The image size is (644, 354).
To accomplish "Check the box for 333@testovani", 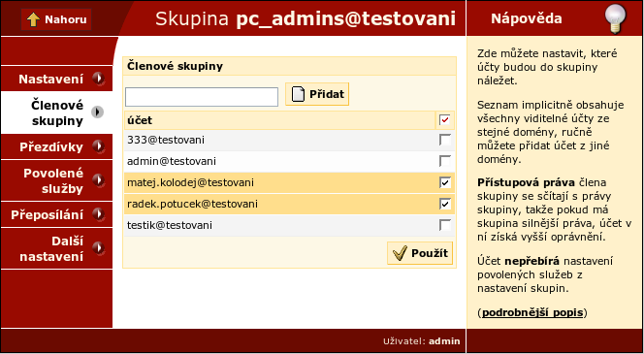I will point(445,140).
